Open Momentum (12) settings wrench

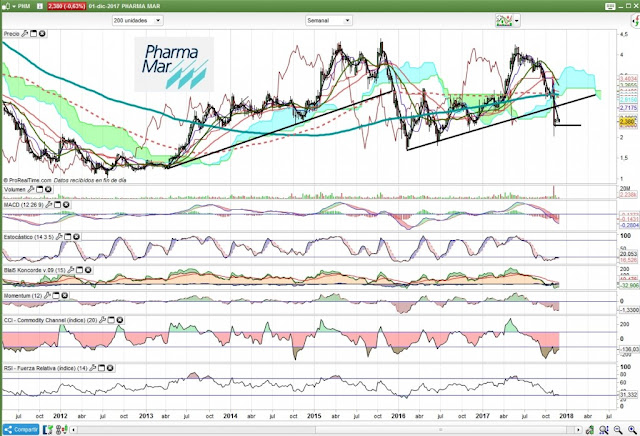[47, 295]
